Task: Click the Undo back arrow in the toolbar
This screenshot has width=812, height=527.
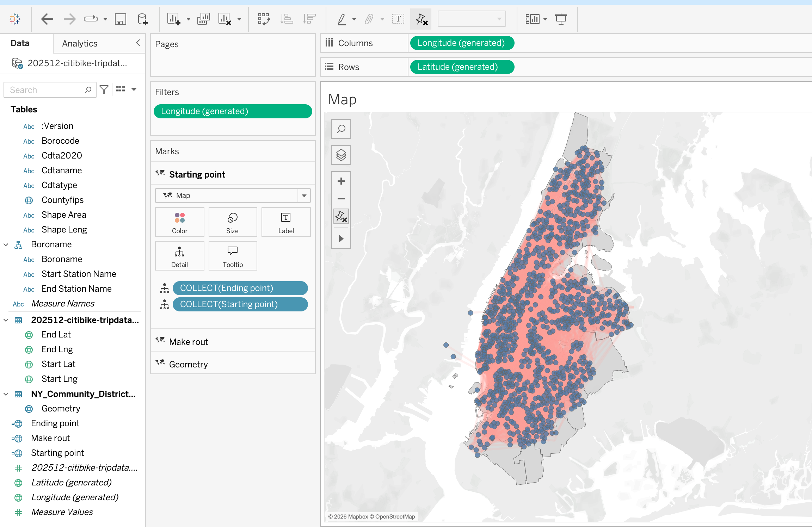Action: point(47,19)
